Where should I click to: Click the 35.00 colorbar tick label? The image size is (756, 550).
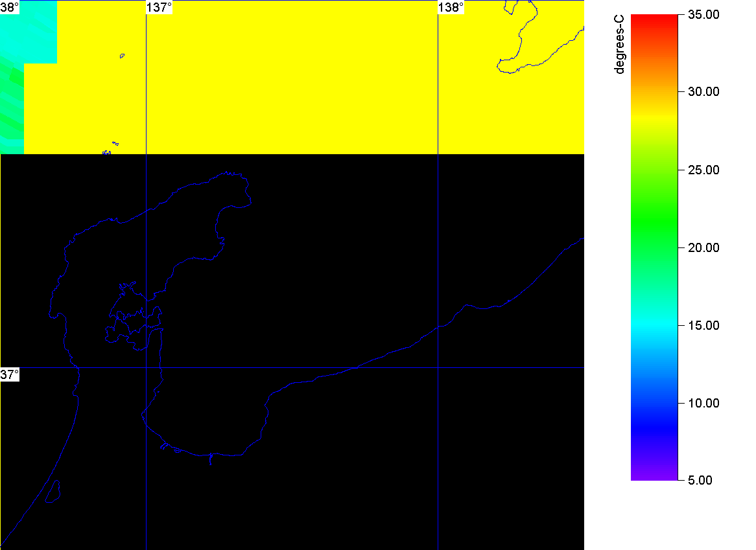tap(703, 14)
